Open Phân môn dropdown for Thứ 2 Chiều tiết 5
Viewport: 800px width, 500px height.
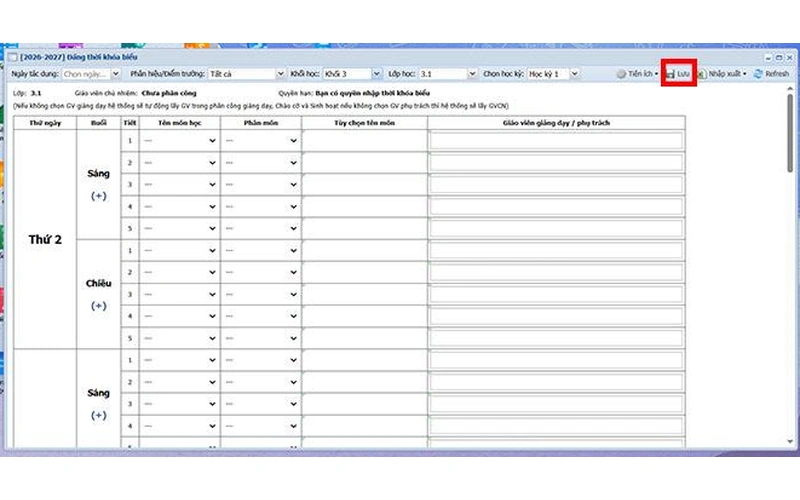[x=261, y=338]
